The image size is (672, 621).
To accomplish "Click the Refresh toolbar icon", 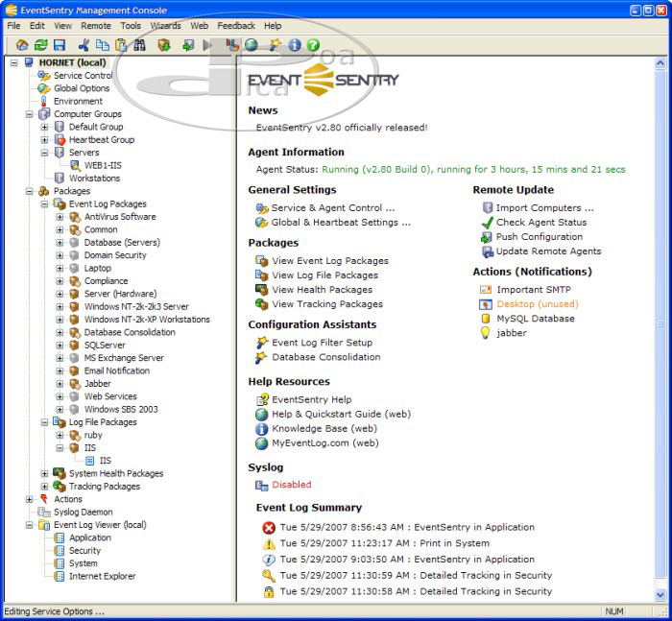I will pyautogui.click(x=40, y=45).
